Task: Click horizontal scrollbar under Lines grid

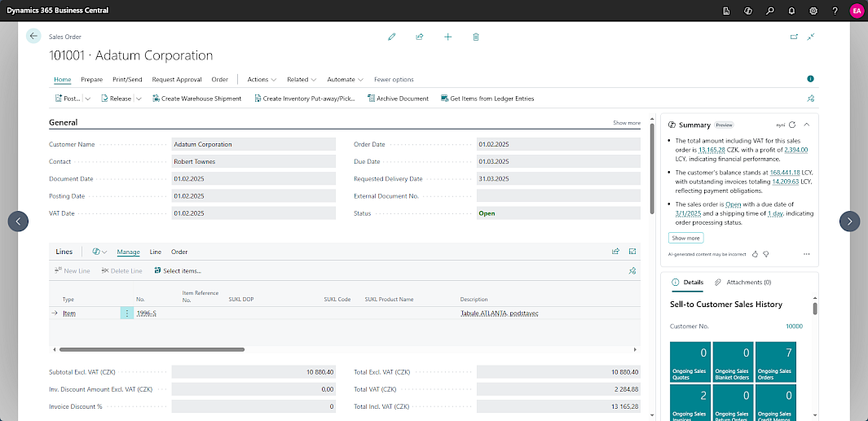Action: click(x=152, y=349)
